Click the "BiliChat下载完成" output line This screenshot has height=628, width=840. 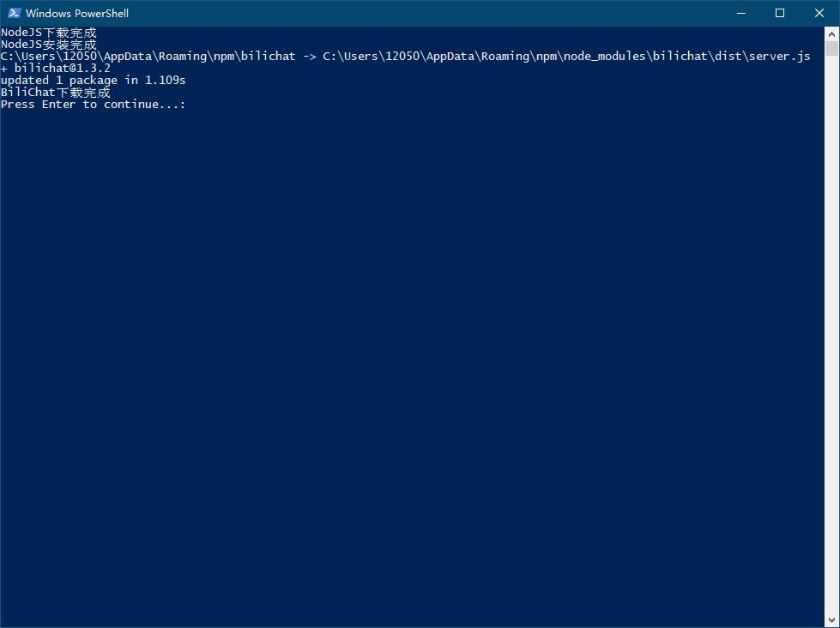coord(56,93)
